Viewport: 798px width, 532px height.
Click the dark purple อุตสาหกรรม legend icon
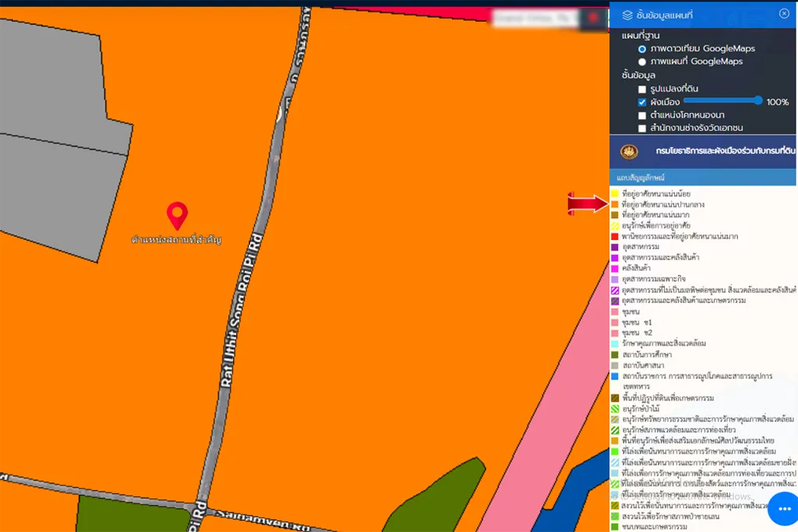[615, 247]
